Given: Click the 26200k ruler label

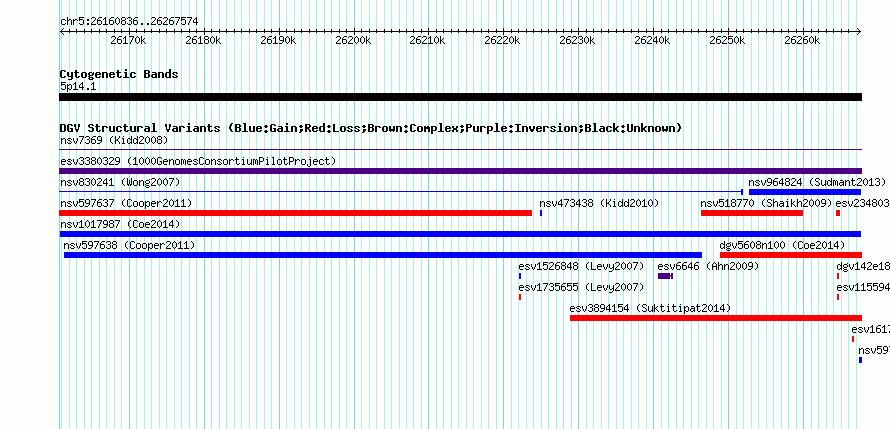Looking at the screenshot, I should 353,40.
